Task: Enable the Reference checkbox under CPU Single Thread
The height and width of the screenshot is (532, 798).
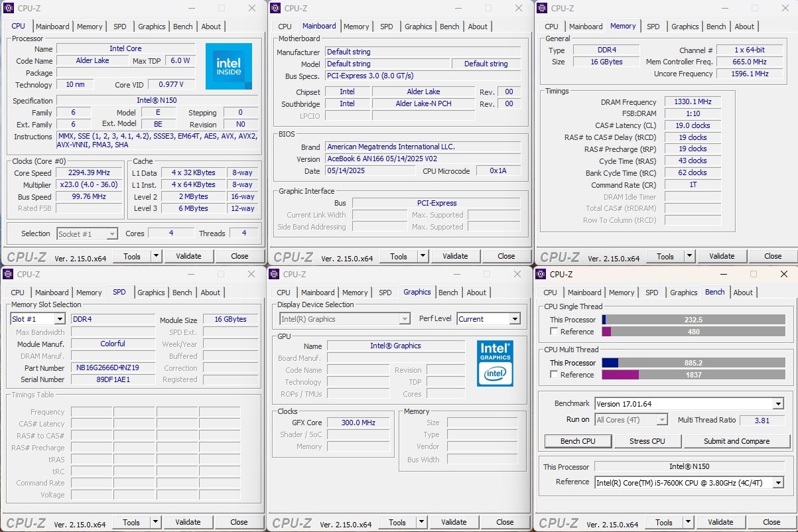Action: click(554, 332)
